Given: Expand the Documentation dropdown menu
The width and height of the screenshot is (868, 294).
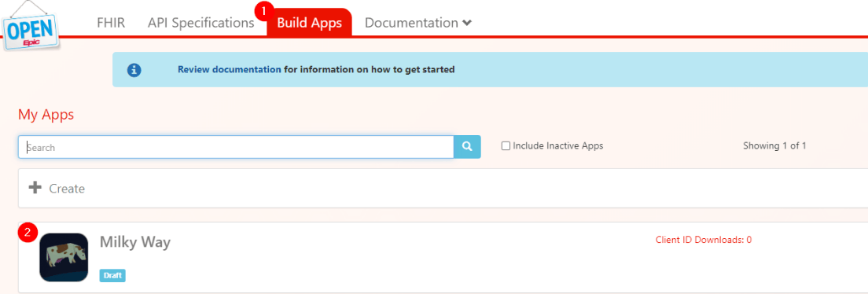Looking at the screenshot, I should click(418, 24).
